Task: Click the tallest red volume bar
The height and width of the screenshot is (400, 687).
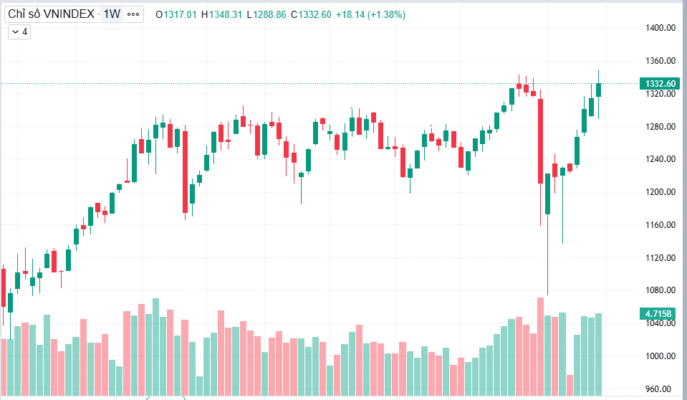Action: pos(541,345)
